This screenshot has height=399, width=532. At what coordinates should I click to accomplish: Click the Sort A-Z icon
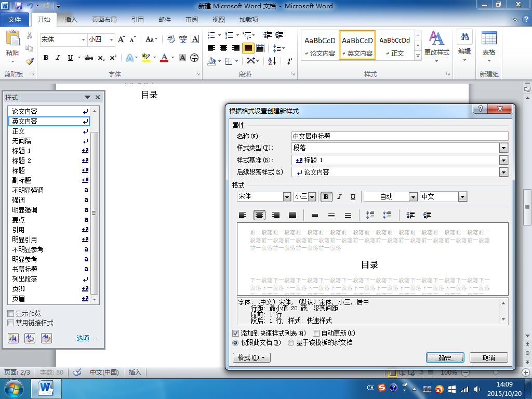[x=272, y=61]
